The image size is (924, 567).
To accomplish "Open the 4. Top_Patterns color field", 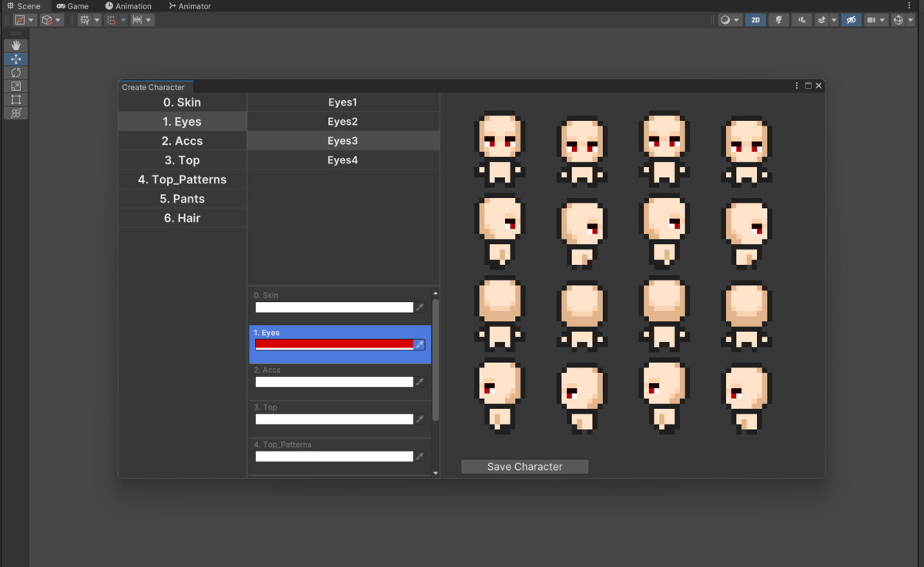I will pyautogui.click(x=334, y=457).
